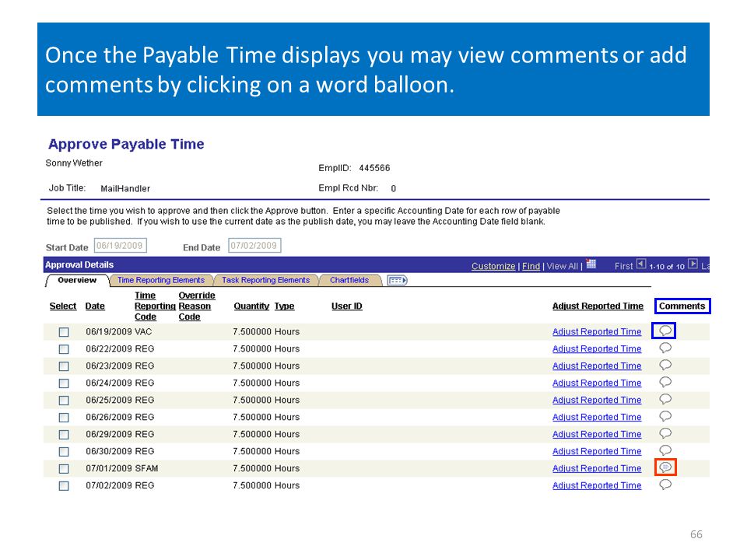The image size is (747, 560).
Task: Switch to Time Reporting Elements tab
Action: (161, 281)
